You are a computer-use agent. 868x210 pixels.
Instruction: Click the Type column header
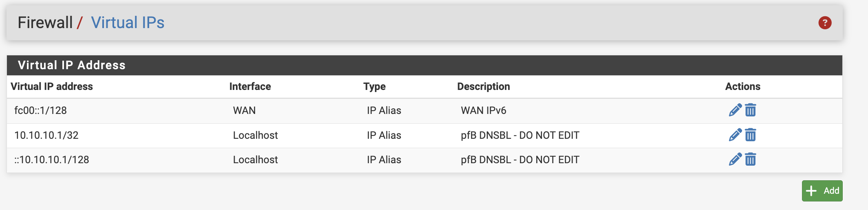pyautogui.click(x=374, y=87)
